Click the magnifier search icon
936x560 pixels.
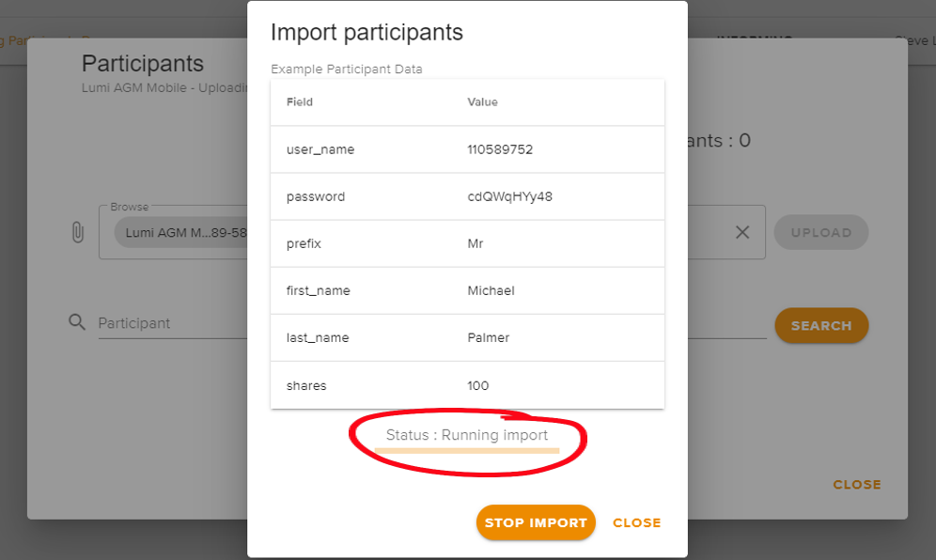[x=77, y=322]
